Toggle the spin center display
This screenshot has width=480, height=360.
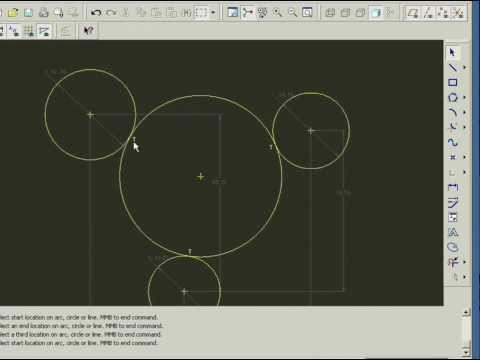[247, 13]
